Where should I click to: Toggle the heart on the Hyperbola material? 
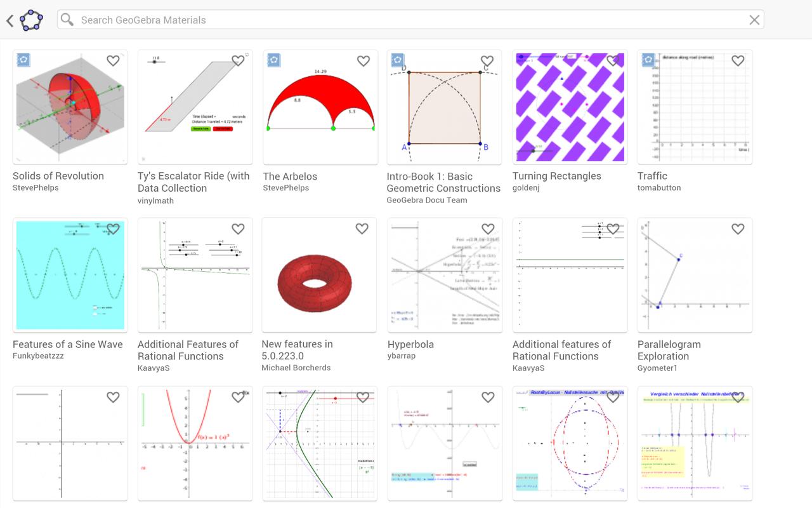(488, 229)
